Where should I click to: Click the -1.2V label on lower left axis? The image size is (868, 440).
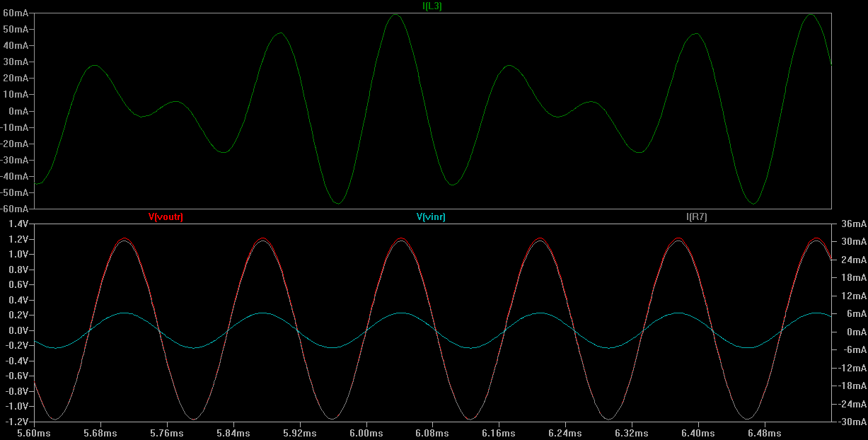click(x=16, y=422)
